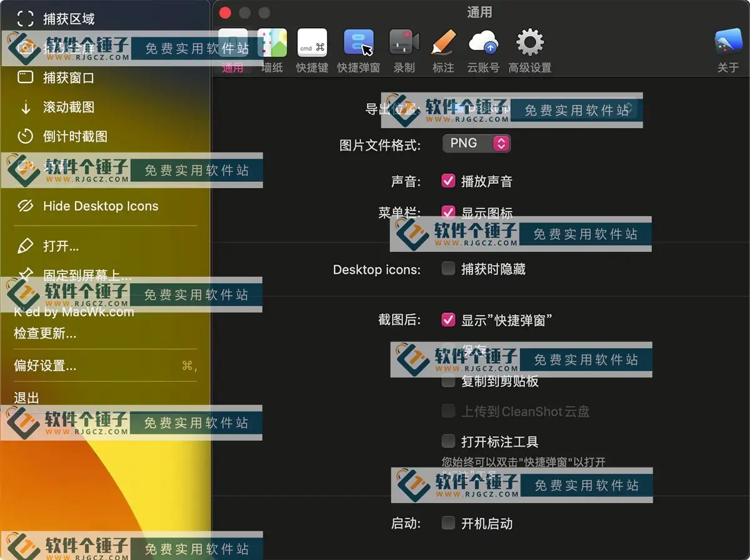Click the "K'ed by MacWk.com" menu text
Viewport: 750px width, 560px height.
point(74,311)
